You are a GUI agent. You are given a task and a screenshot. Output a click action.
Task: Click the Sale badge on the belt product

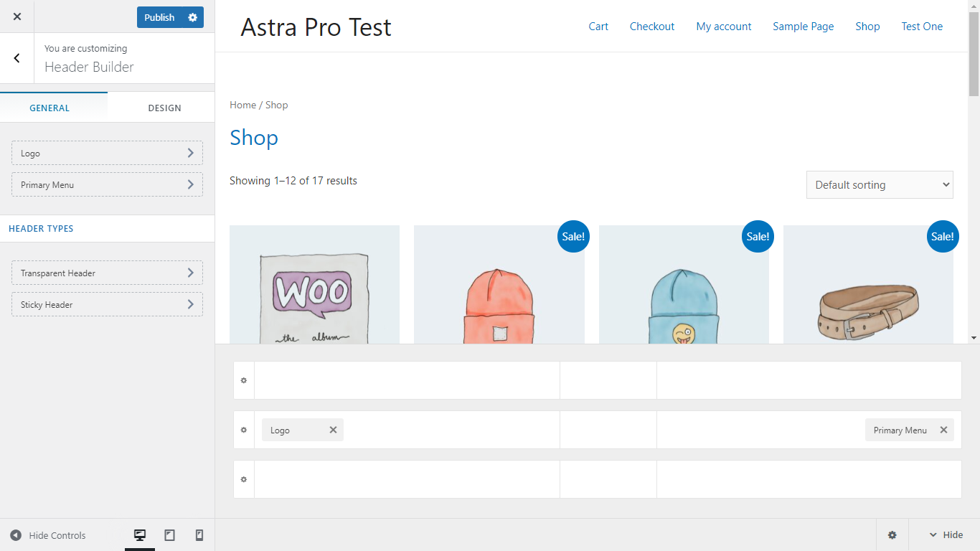[943, 236]
